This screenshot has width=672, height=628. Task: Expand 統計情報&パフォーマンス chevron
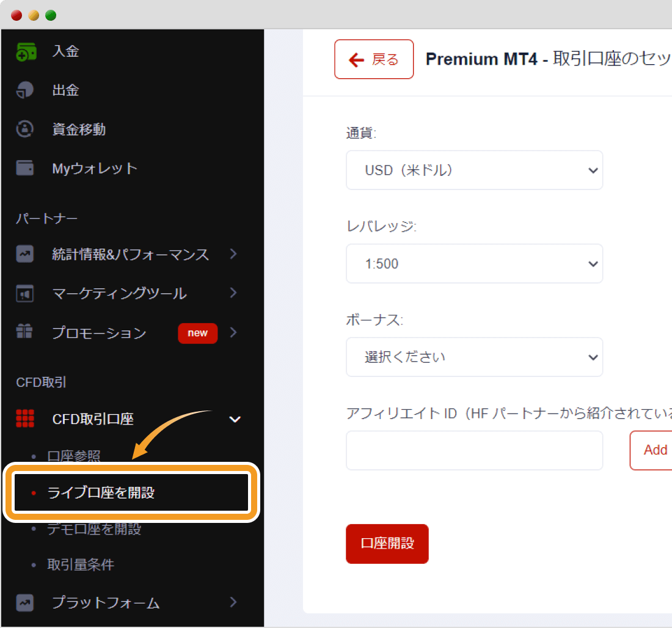pyautogui.click(x=233, y=254)
